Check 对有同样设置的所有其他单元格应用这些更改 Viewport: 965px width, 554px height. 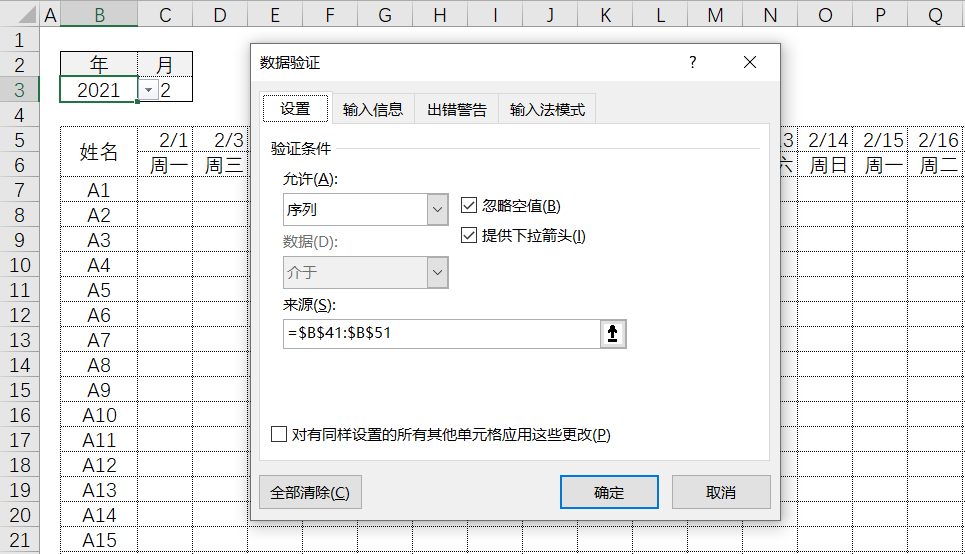[x=279, y=435]
